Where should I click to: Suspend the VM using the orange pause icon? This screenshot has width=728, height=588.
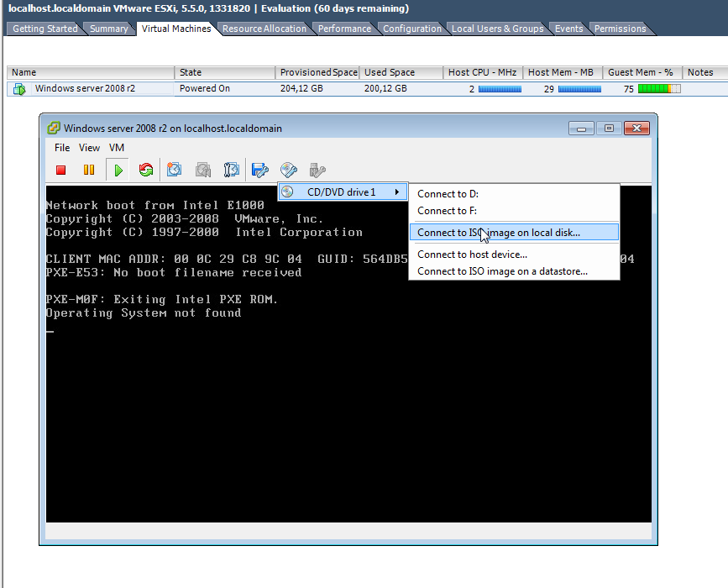tap(89, 170)
